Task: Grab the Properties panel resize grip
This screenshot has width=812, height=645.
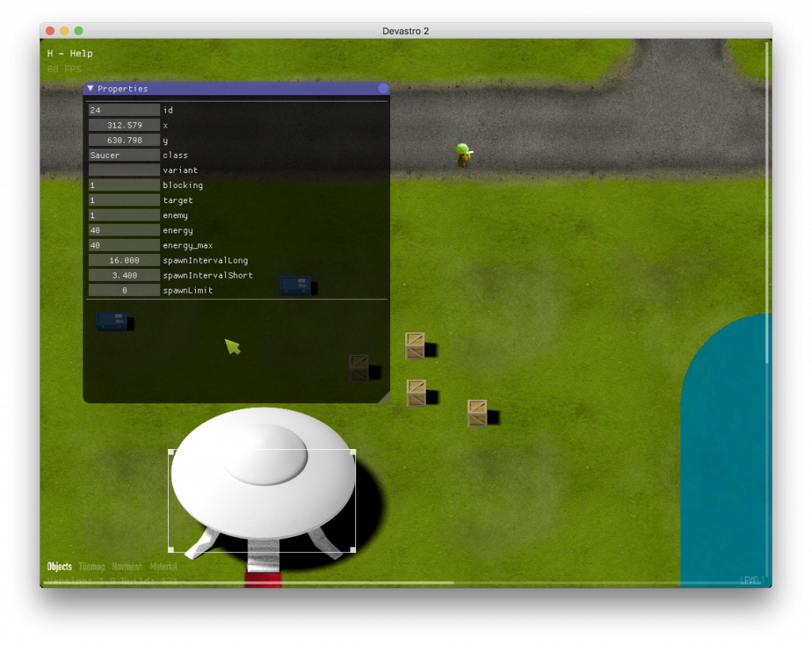Action: (x=385, y=398)
